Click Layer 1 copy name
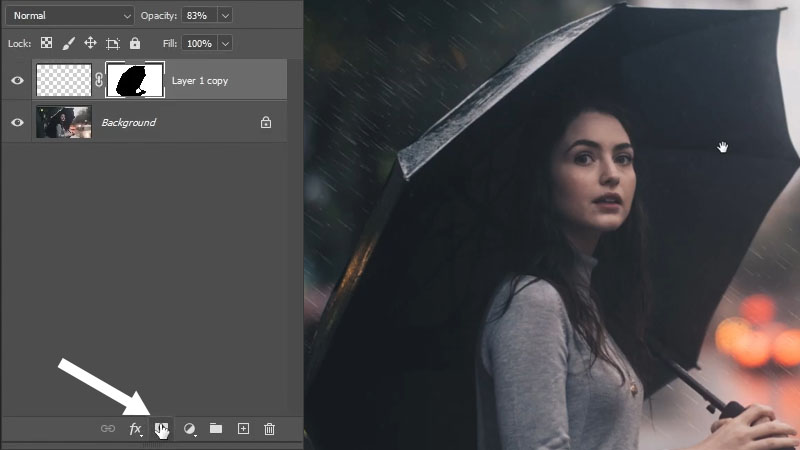Screen dimensions: 800x450 pyautogui.click(x=199, y=81)
